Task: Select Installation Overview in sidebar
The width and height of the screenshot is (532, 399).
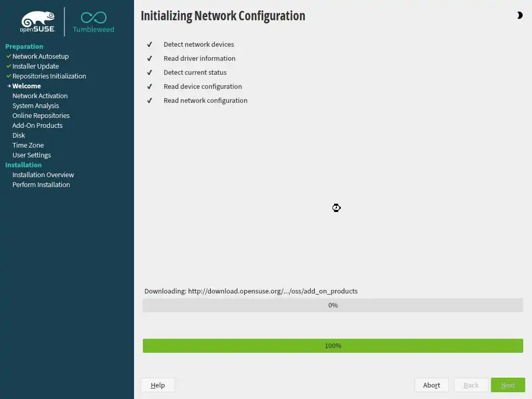Action: point(43,175)
